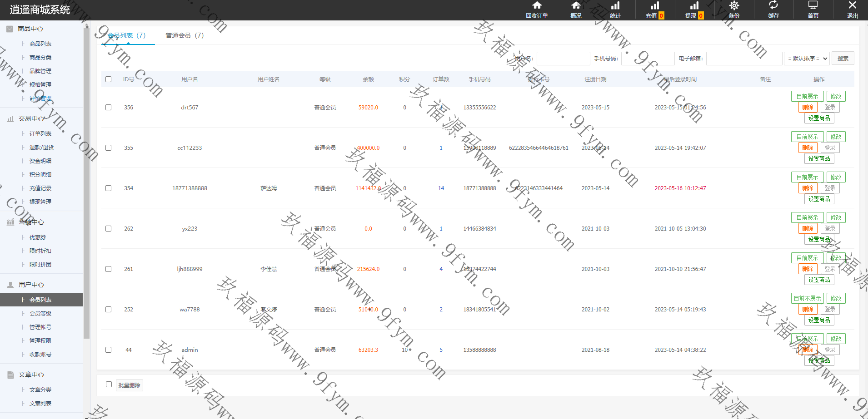Expand the 文章中心 sidebar section

pos(31,375)
